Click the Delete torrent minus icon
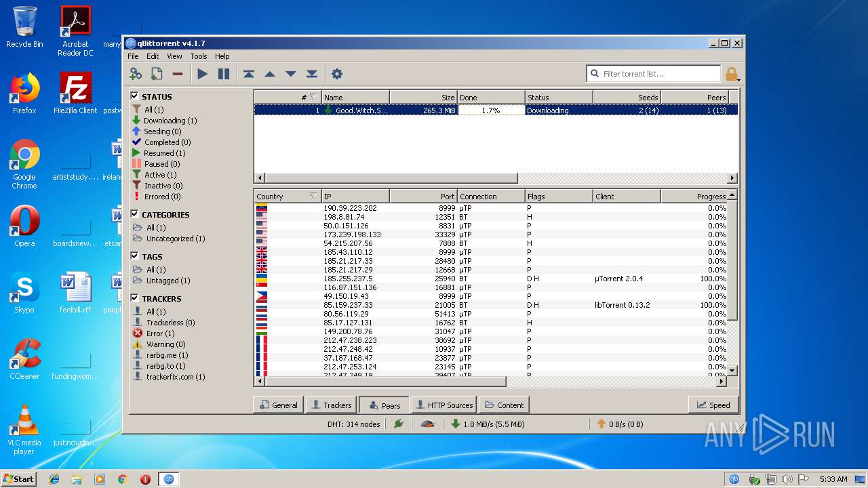 click(x=178, y=74)
